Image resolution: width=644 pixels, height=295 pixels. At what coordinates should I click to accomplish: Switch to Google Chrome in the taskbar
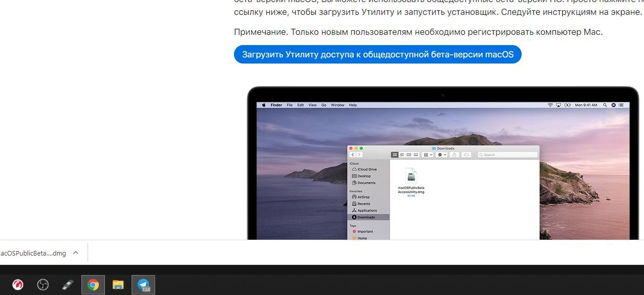pos(93,285)
